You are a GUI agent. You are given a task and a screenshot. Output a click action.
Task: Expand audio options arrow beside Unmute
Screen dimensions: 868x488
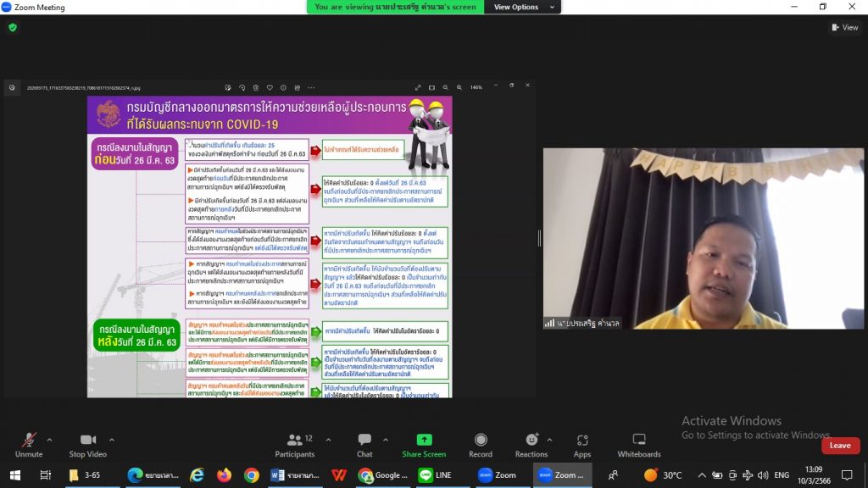(x=49, y=440)
